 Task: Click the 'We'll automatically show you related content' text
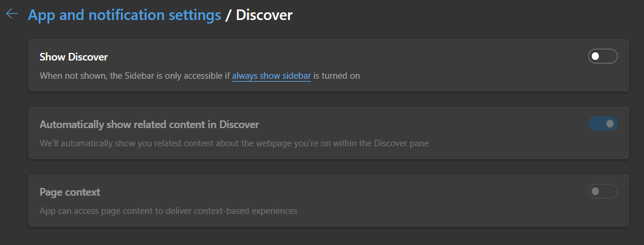(234, 143)
